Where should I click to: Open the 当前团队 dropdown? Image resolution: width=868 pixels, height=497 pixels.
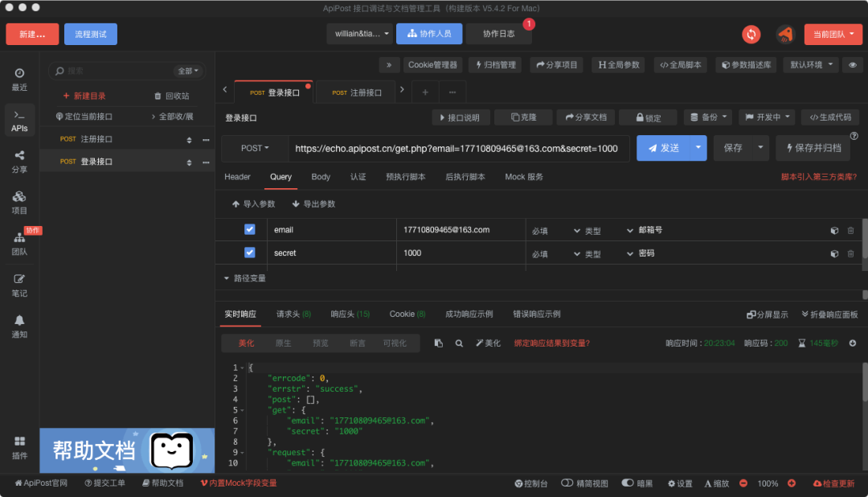[x=833, y=35]
